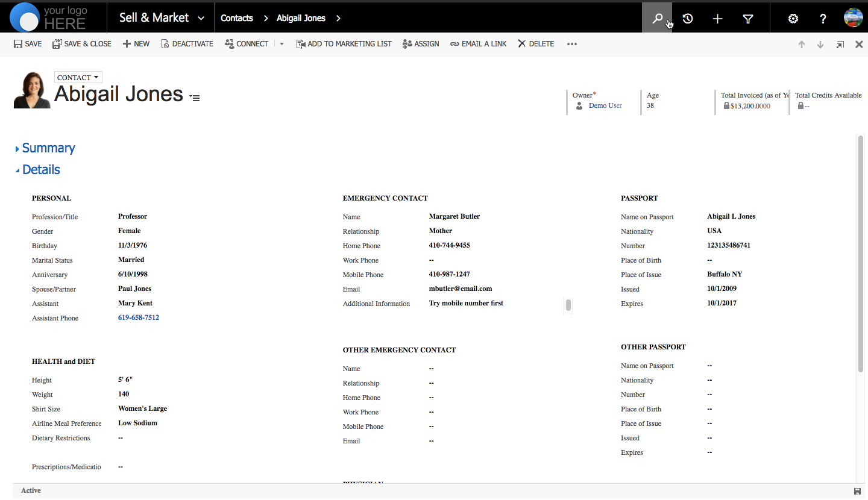Expand chevron after Contacts breadcrumb

pos(266,18)
